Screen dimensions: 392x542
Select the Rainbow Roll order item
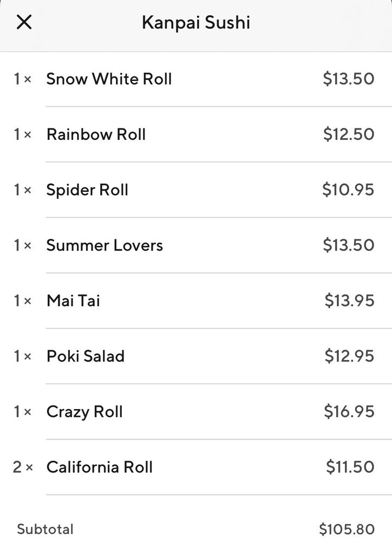[x=96, y=134]
